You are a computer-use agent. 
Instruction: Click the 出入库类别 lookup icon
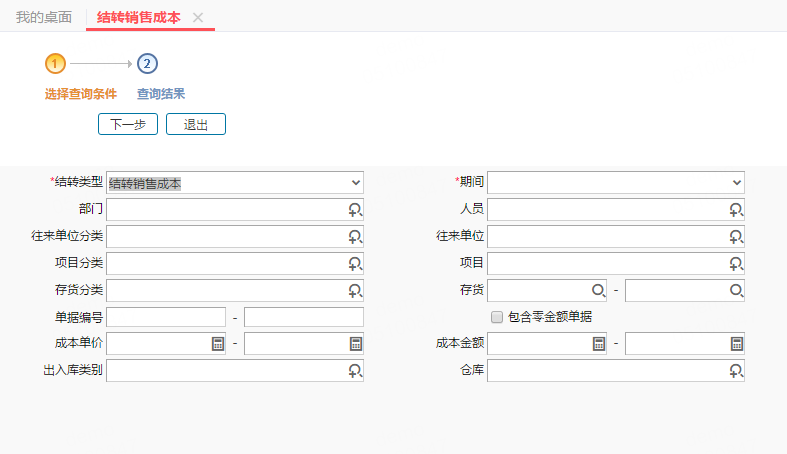tap(354, 370)
